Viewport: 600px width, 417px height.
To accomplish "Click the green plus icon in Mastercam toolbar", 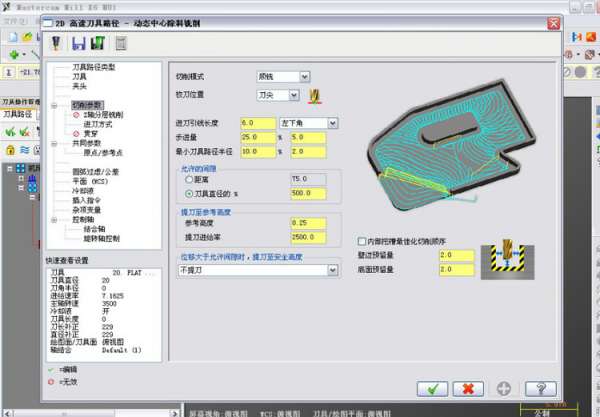I will coord(14,55).
